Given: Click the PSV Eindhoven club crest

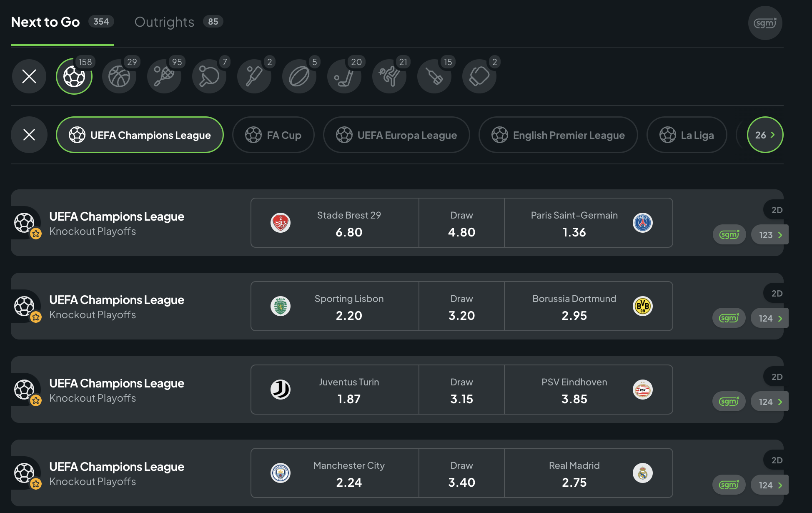Looking at the screenshot, I should coord(643,390).
